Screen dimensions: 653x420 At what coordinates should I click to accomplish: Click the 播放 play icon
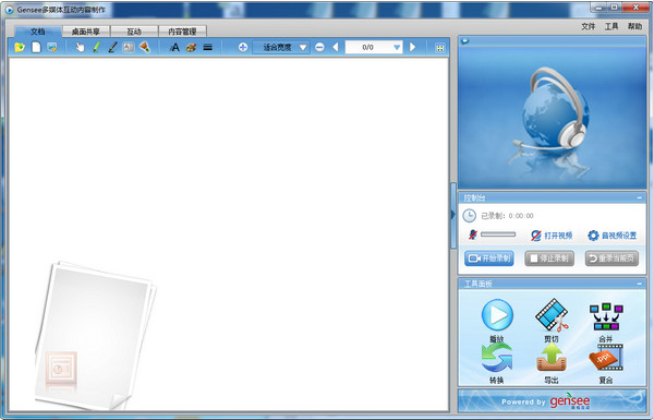click(x=497, y=316)
